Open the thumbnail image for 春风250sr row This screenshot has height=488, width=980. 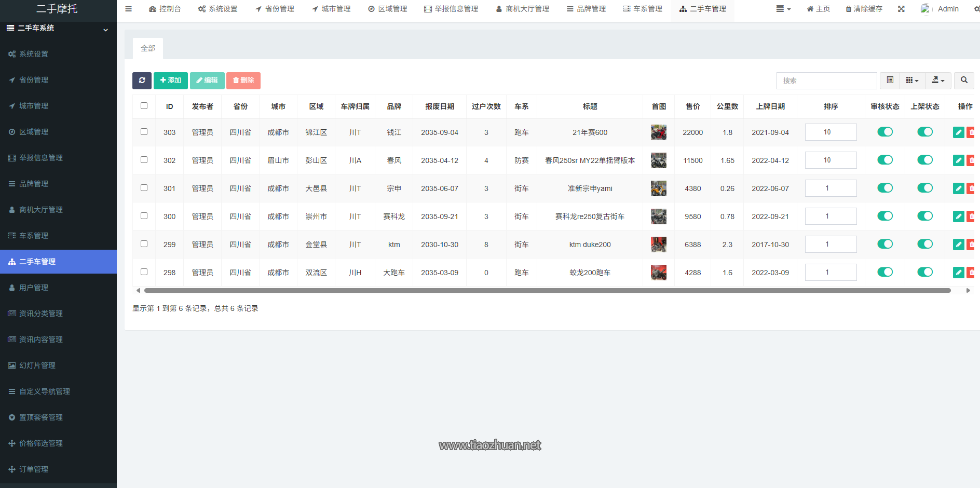click(659, 160)
